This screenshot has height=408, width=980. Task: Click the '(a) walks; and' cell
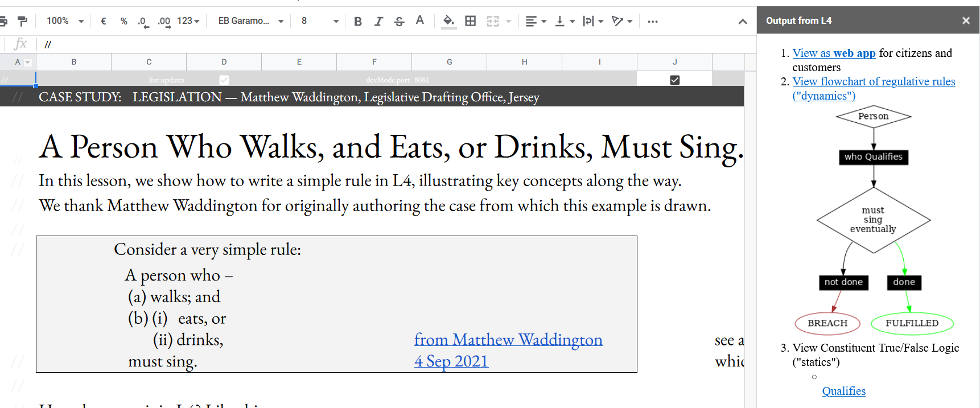[174, 297]
